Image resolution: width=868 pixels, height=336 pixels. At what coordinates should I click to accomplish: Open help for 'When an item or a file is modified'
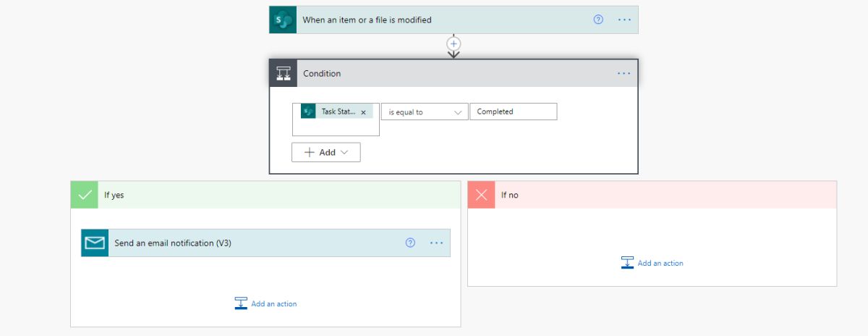click(x=598, y=20)
